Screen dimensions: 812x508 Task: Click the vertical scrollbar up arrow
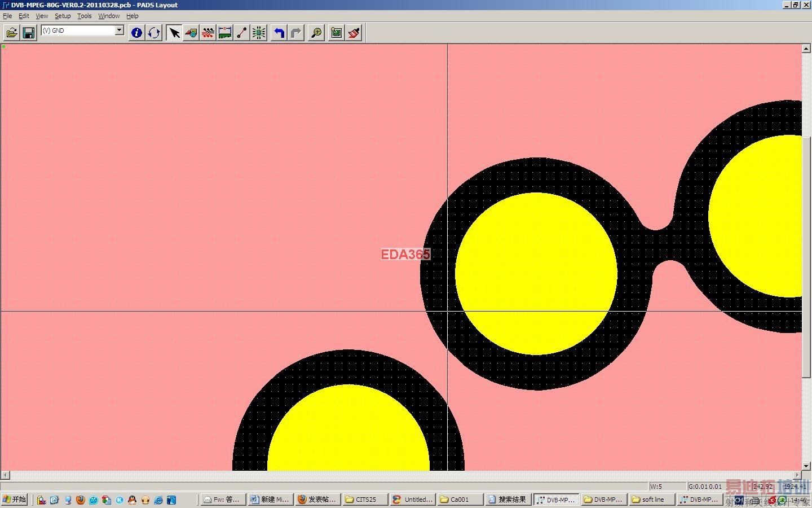(806, 49)
